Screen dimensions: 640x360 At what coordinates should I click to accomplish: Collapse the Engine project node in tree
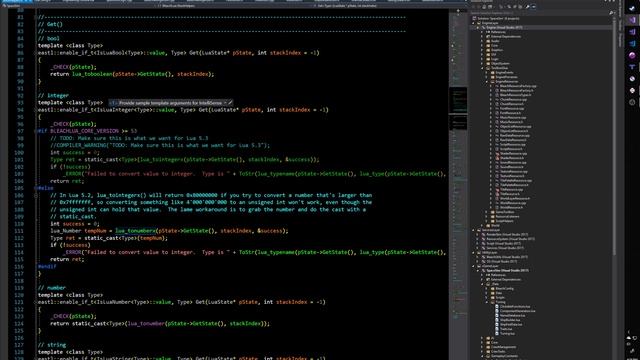point(478,27)
